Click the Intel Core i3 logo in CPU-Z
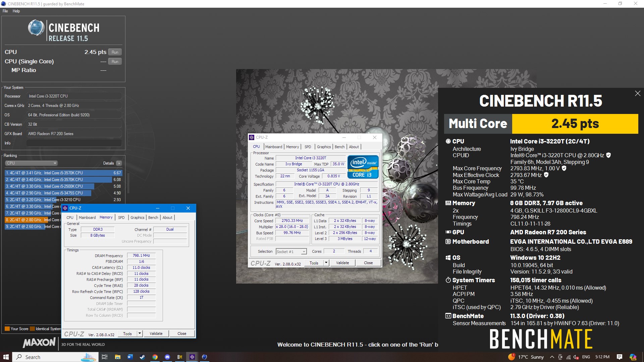The image size is (644, 362). 363,167
